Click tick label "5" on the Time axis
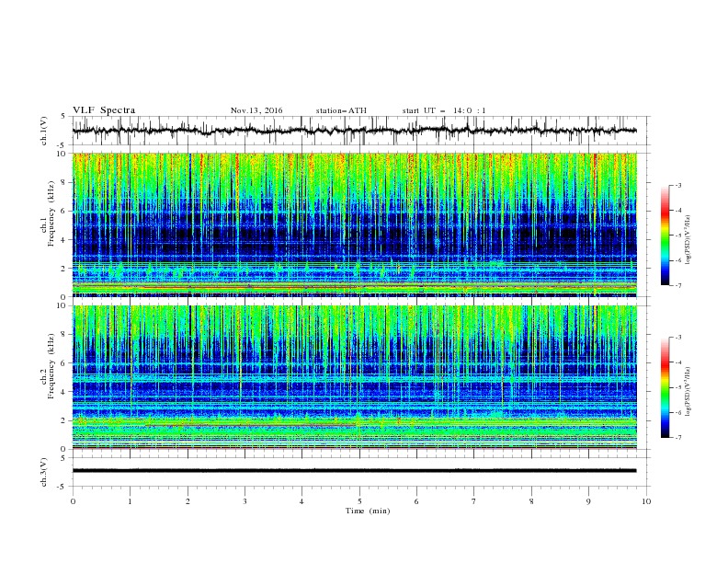This screenshot has height=563, width=728. tap(359, 501)
